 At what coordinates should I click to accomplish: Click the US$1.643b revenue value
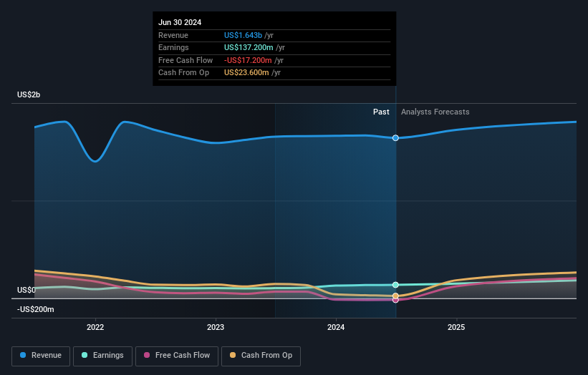coord(243,35)
